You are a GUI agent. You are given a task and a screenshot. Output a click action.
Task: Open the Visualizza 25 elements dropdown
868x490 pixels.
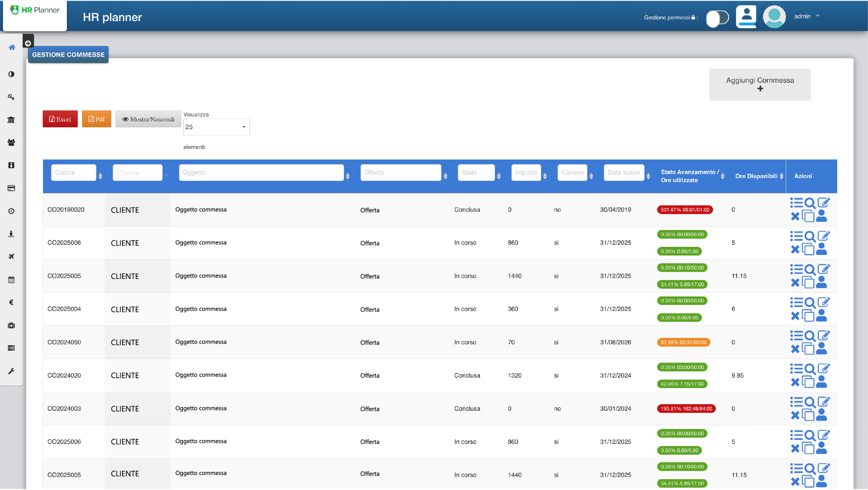tap(216, 127)
